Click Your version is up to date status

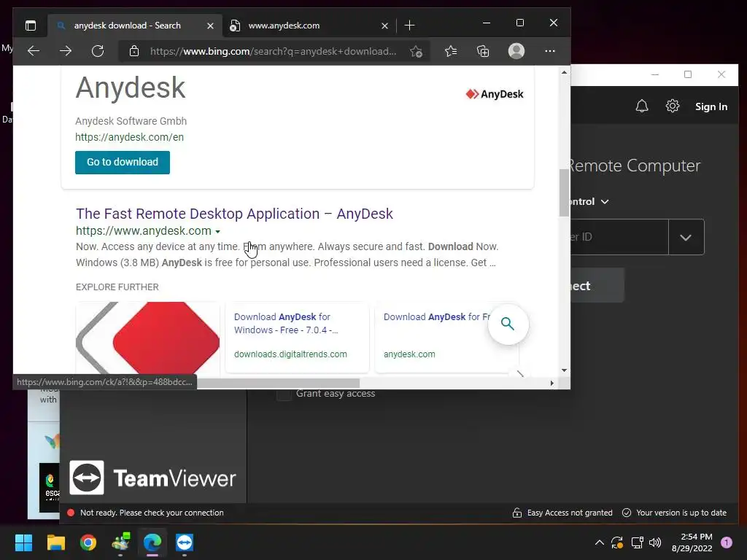(675, 513)
